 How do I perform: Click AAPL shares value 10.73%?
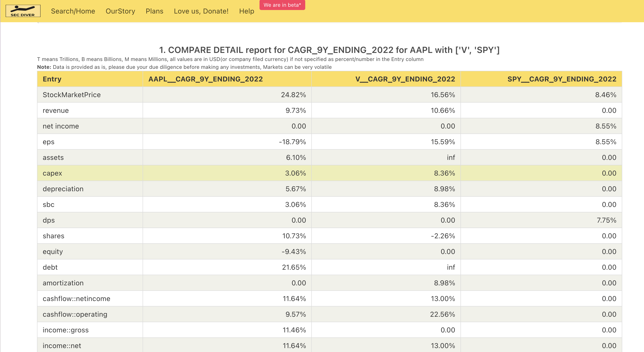coord(294,236)
